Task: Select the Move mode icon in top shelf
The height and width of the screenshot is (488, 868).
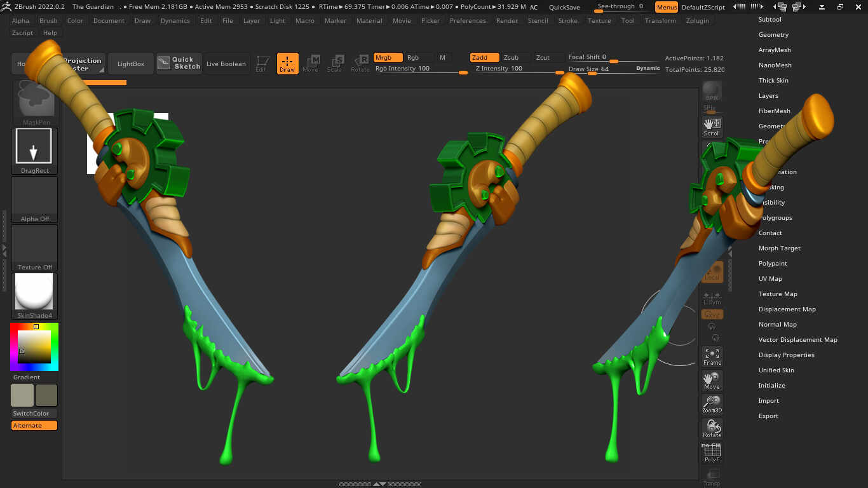Action: coord(311,64)
